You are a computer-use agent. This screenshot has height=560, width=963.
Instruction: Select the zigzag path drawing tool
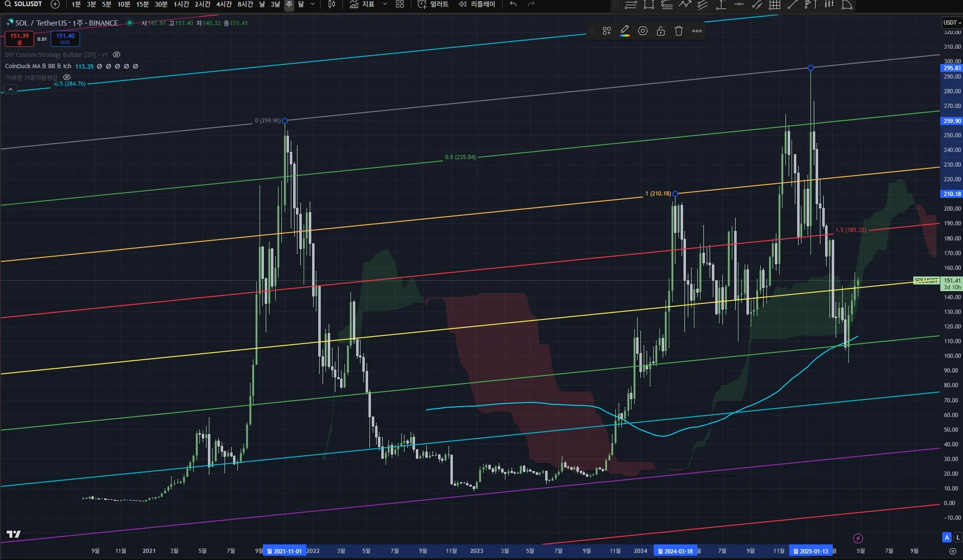tap(685, 5)
